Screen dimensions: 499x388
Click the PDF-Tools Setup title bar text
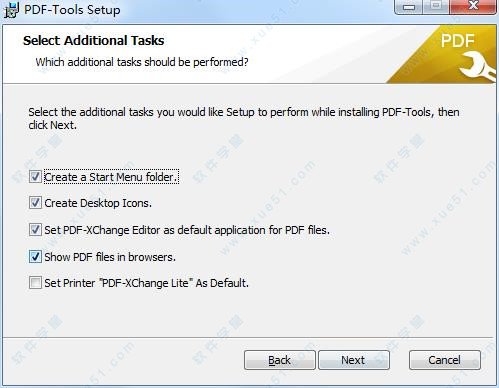point(72,9)
